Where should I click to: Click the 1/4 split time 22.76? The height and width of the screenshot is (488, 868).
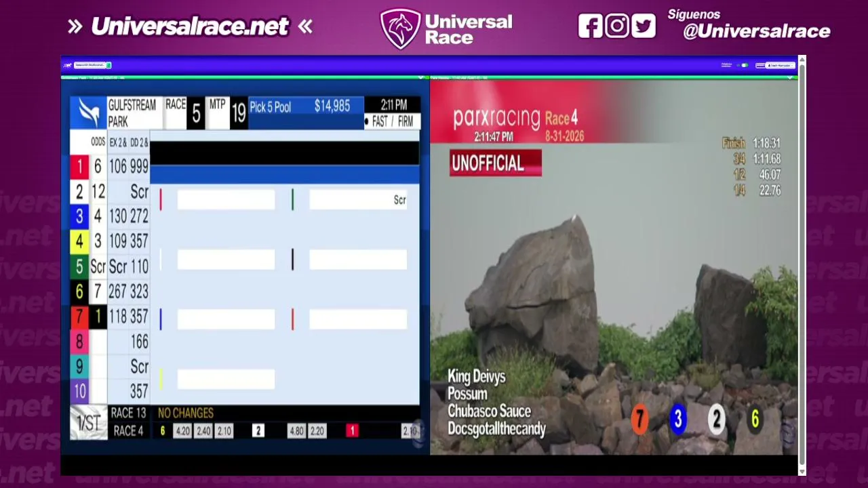[x=770, y=190]
